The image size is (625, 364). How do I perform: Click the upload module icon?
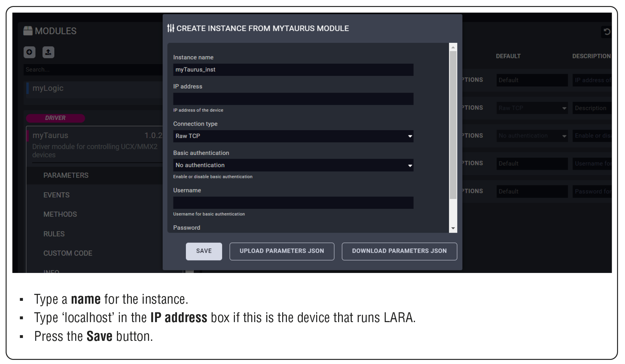[48, 52]
